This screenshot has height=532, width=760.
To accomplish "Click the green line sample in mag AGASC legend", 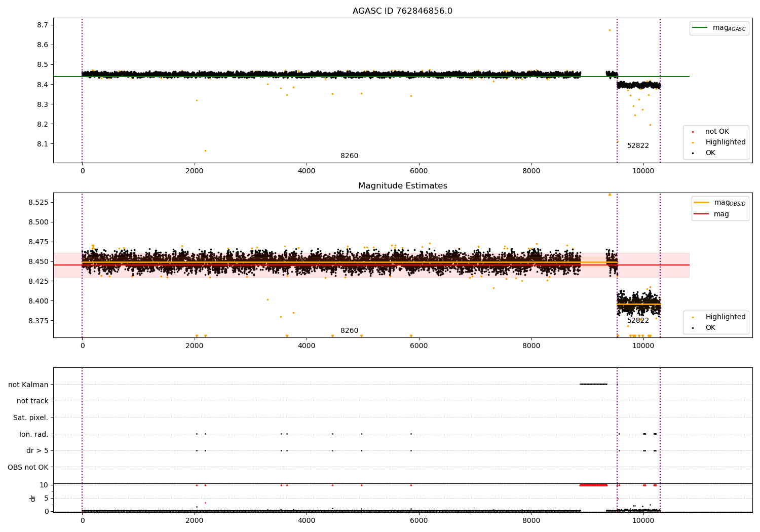I will (700, 28).
